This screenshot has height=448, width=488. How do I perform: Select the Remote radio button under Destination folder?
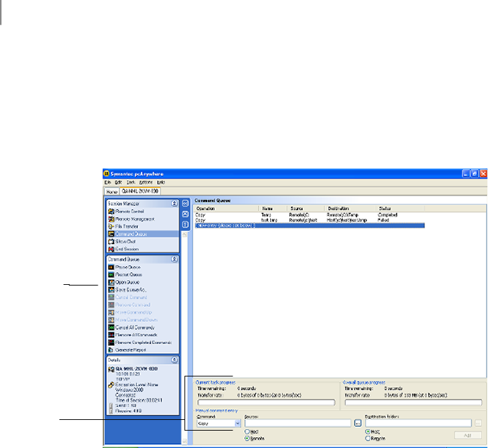click(x=368, y=439)
